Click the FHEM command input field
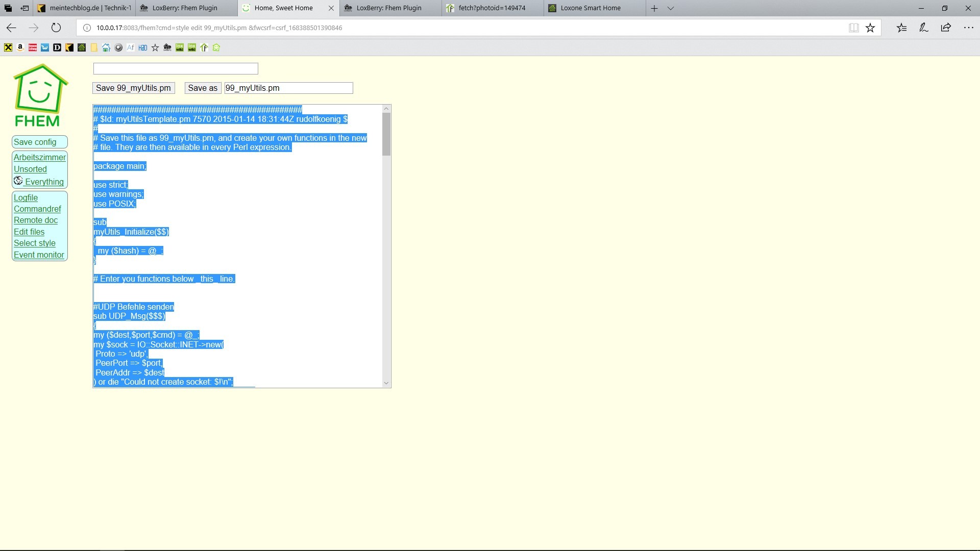980x551 pixels. [x=176, y=68]
